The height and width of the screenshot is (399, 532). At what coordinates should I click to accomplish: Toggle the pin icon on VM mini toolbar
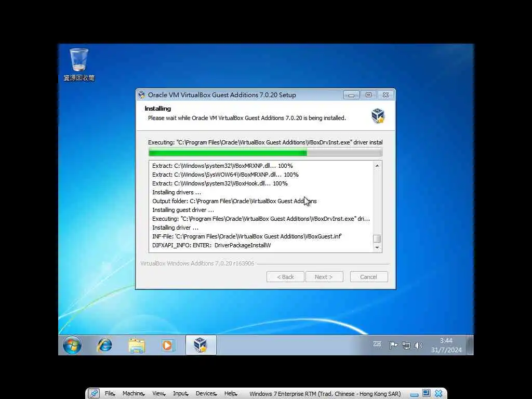coord(94,393)
